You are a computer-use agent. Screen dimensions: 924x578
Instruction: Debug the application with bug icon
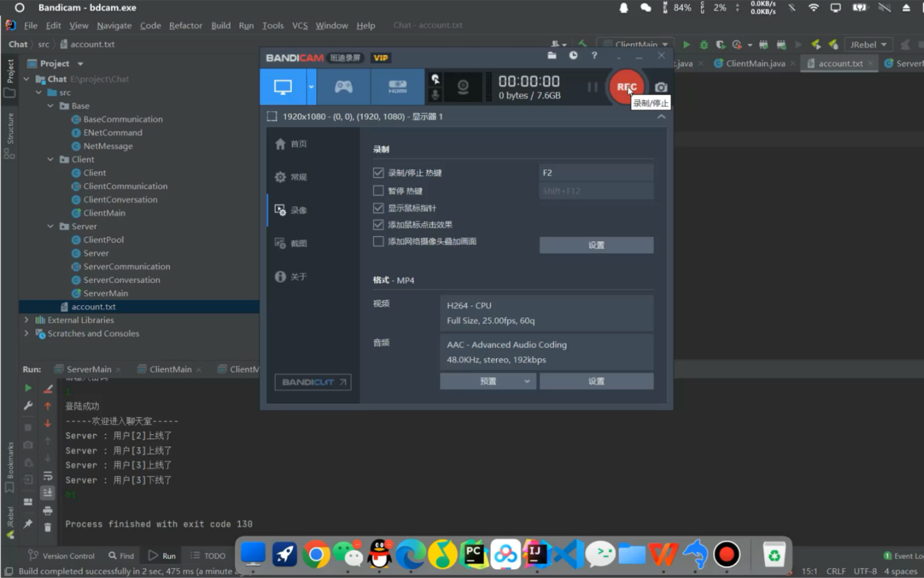tap(704, 44)
